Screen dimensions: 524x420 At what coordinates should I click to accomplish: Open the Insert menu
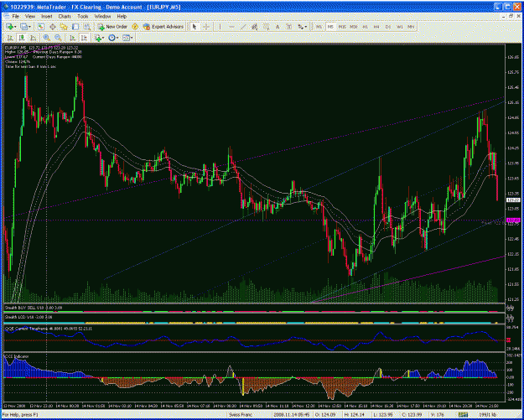coord(47,17)
